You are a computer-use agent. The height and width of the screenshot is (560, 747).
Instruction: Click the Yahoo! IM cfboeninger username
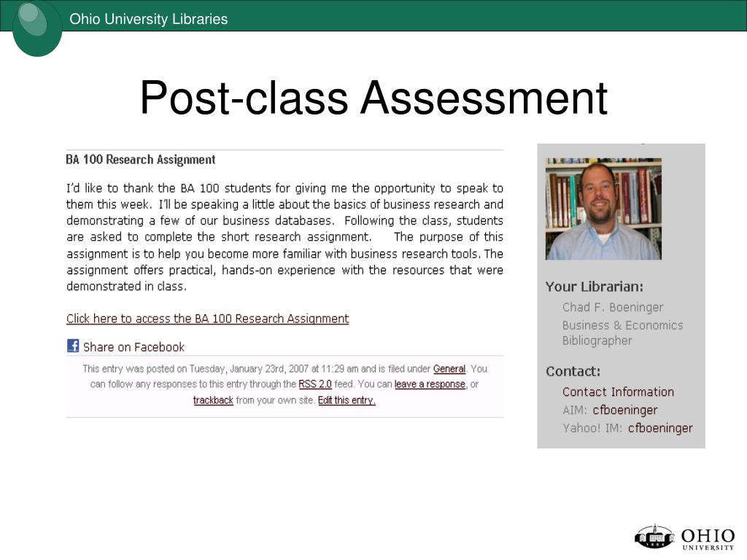659,428
